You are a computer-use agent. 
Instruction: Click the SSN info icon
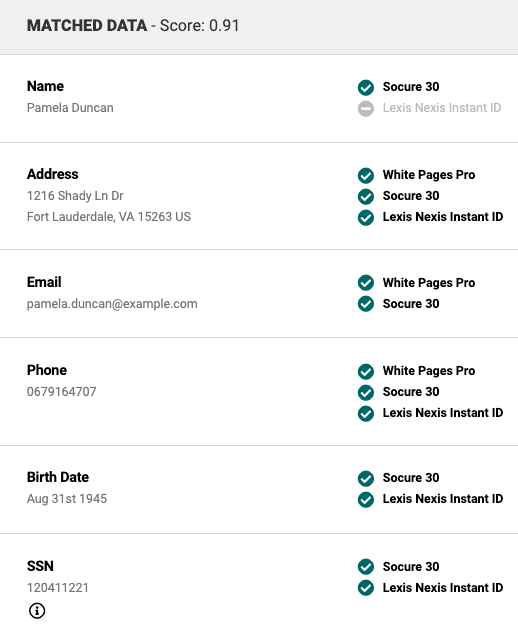[37, 611]
